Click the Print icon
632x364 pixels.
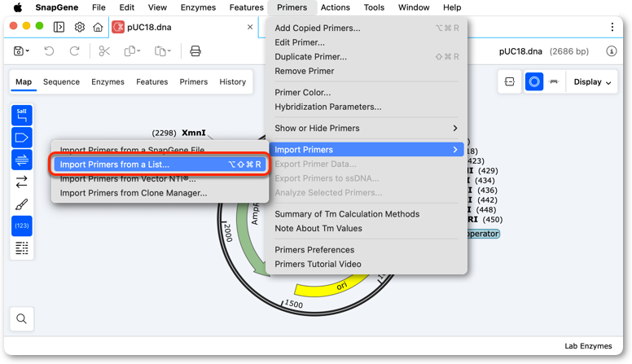[x=195, y=51]
